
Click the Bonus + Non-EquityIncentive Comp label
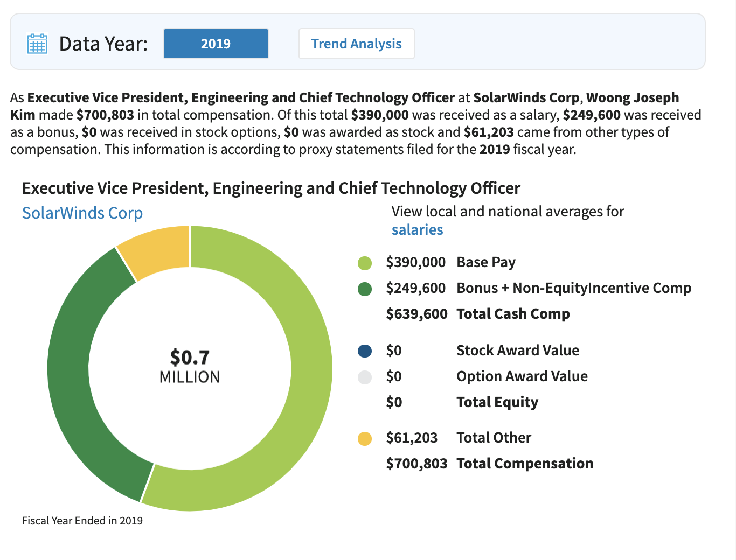coord(574,288)
